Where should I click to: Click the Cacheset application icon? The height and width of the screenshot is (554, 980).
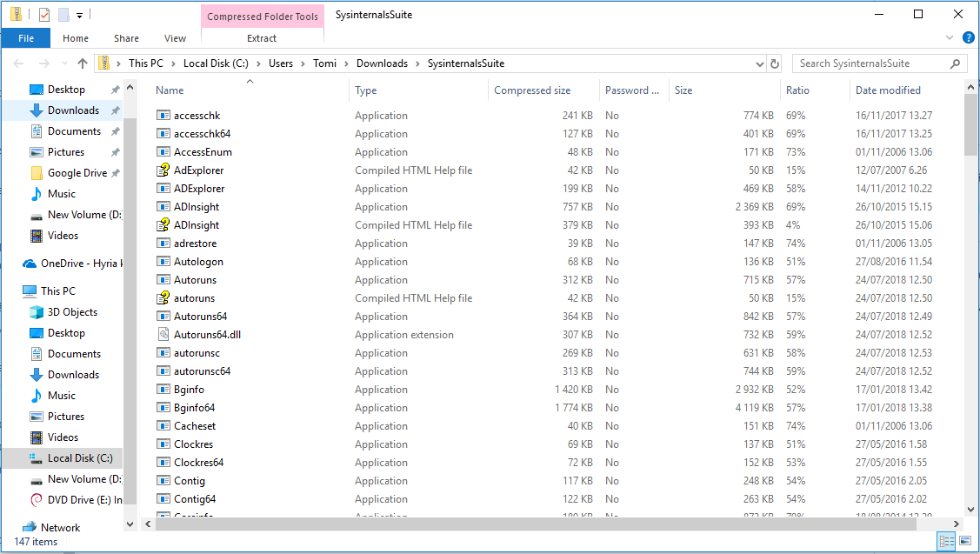pyautogui.click(x=163, y=426)
